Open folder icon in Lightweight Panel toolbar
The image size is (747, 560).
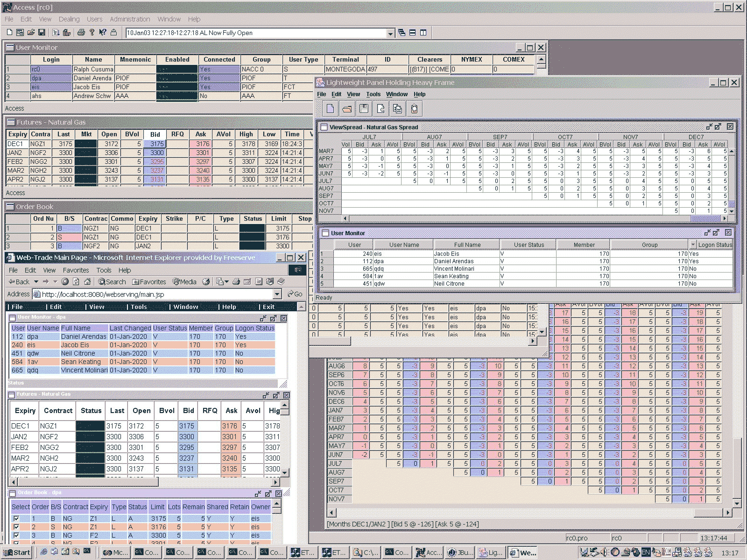pos(347,109)
